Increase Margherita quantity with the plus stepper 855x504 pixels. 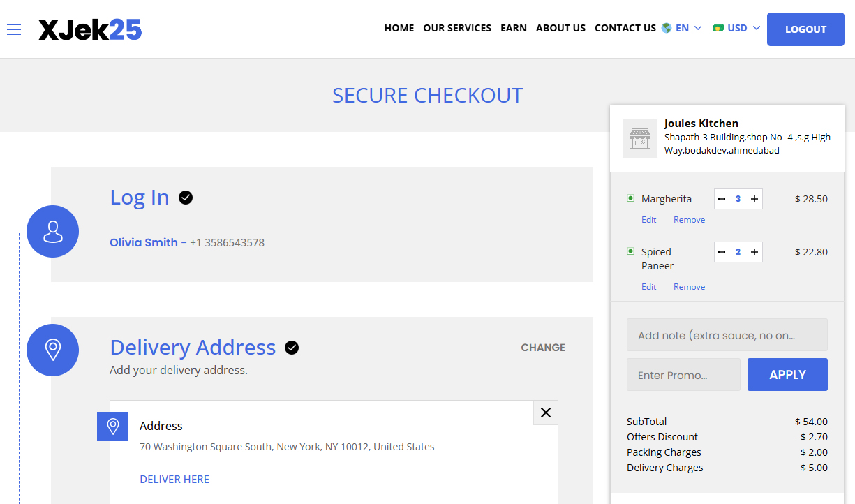tap(754, 198)
